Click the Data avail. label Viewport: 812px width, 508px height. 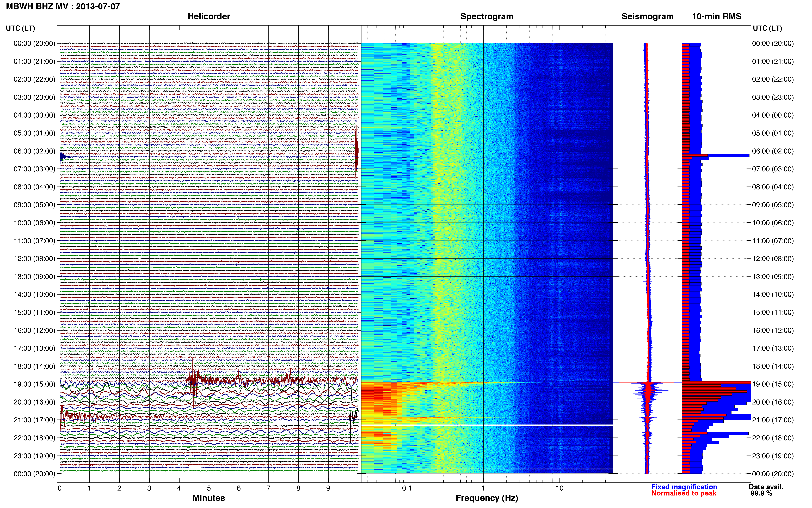(x=766, y=487)
